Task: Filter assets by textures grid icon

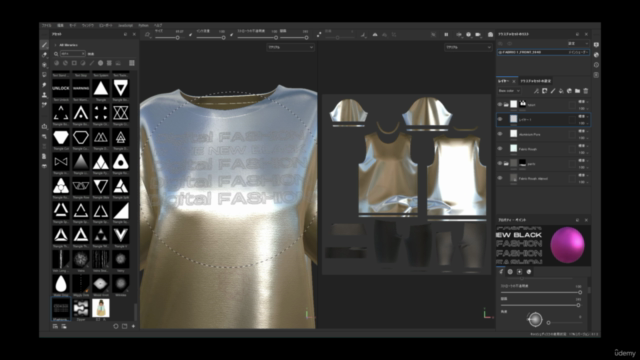Action: point(109,63)
